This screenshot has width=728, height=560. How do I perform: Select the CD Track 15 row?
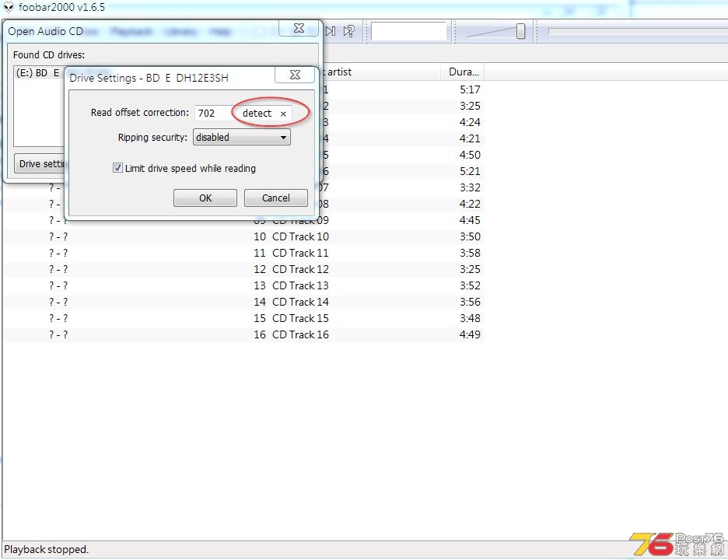click(243, 318)
